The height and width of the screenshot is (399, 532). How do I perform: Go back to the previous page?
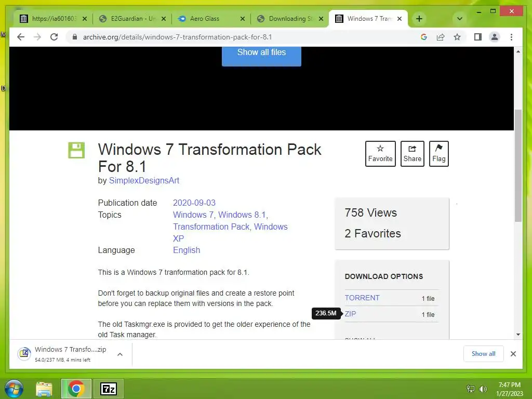click(x=21, y=37)
